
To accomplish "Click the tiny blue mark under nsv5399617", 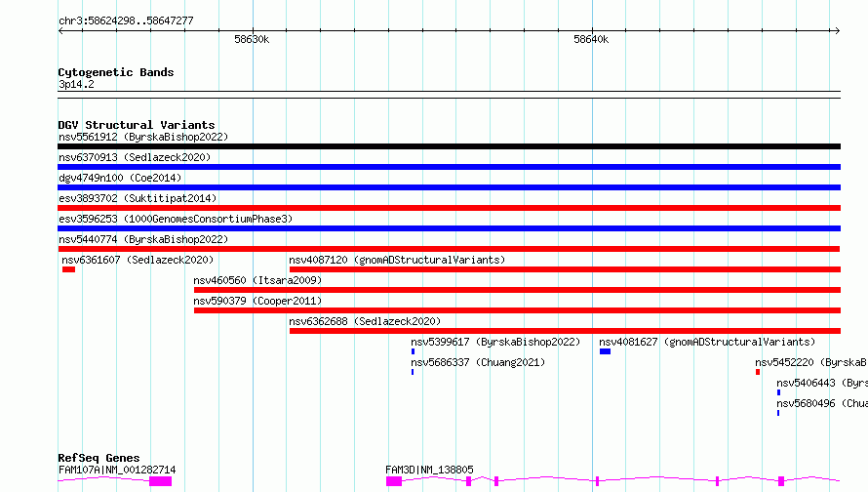I will click(413, 351).
